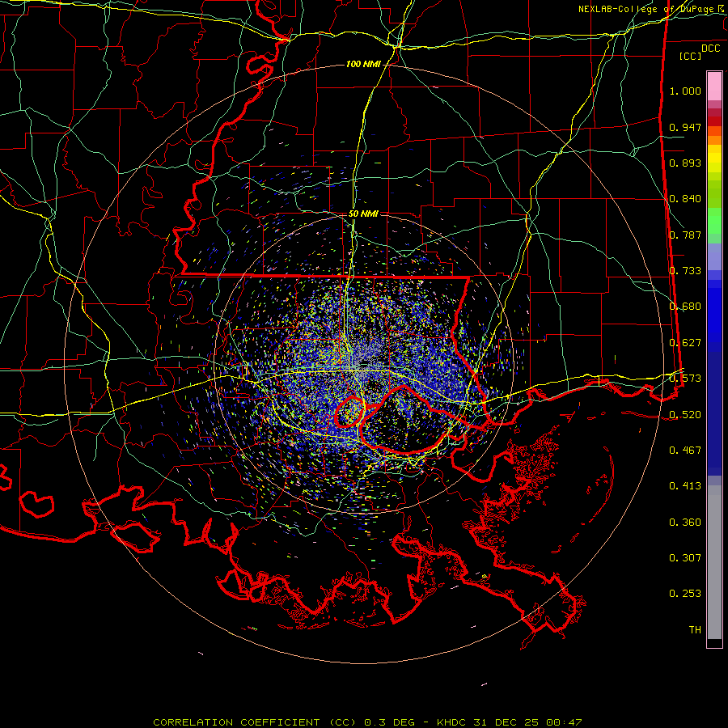Click the 0.733 scale value
The height and width of the screenshot is (728, 728).
685,271
